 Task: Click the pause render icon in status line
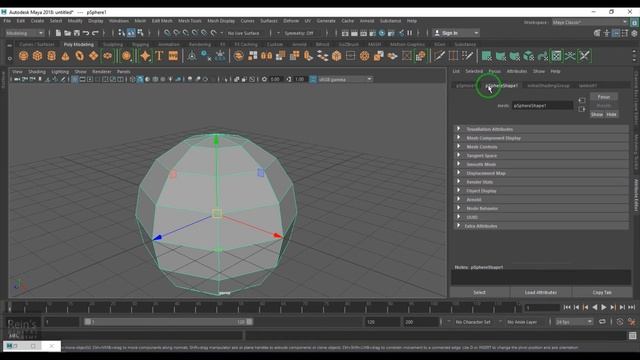point(410,33)
